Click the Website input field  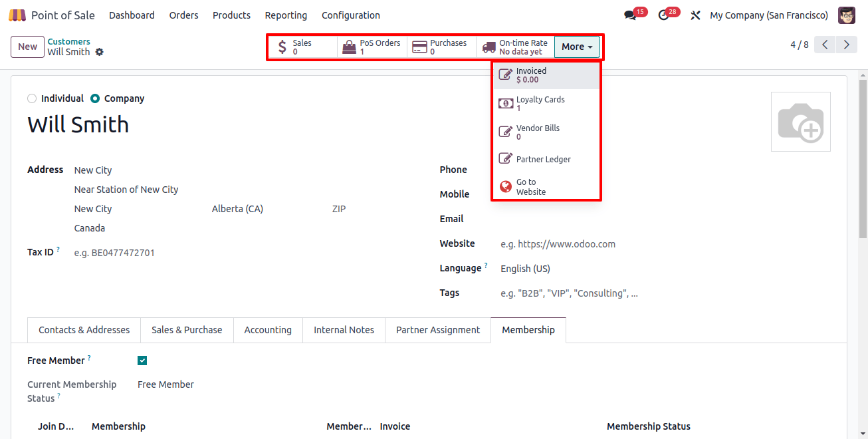665,244
